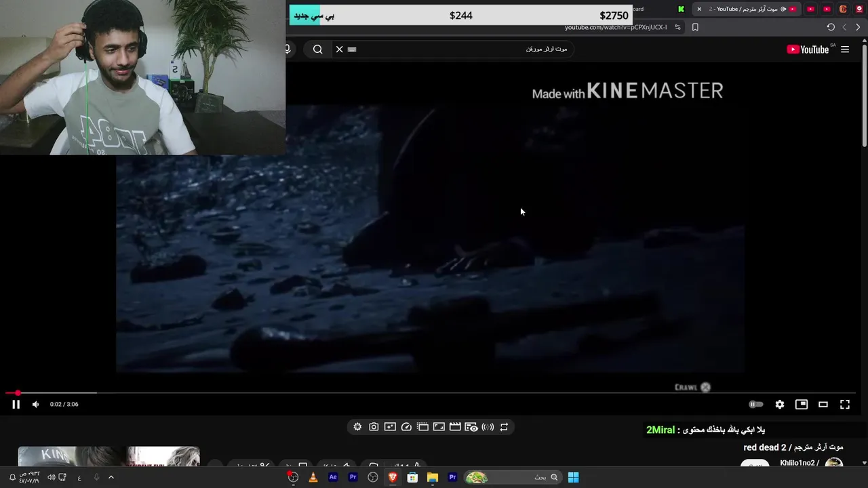This screenshot has height=488, width=868.
Task: Click the youtube.com address URL
Action: click(616, 27)
